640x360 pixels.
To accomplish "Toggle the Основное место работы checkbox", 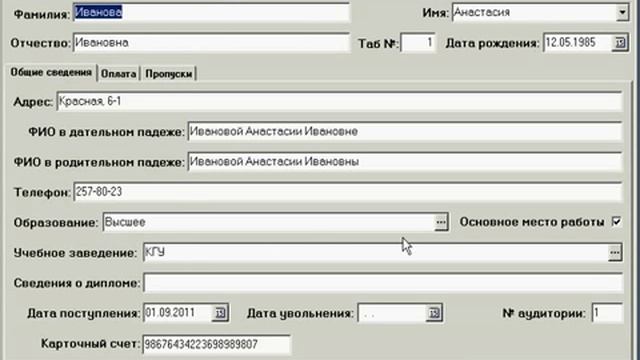I will (616, 222).
